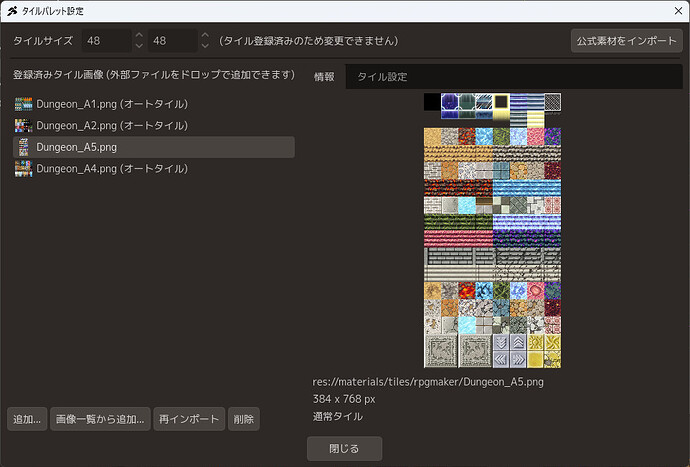Screen dimensions: 690x467
Task: Click the first tile size field showing 48
Action: [106, 41]
